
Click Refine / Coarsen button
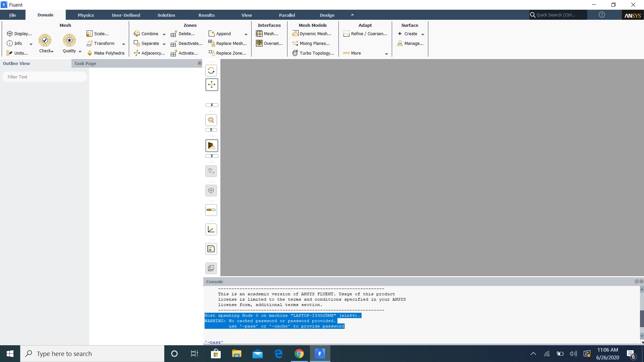tap(365, 34)
